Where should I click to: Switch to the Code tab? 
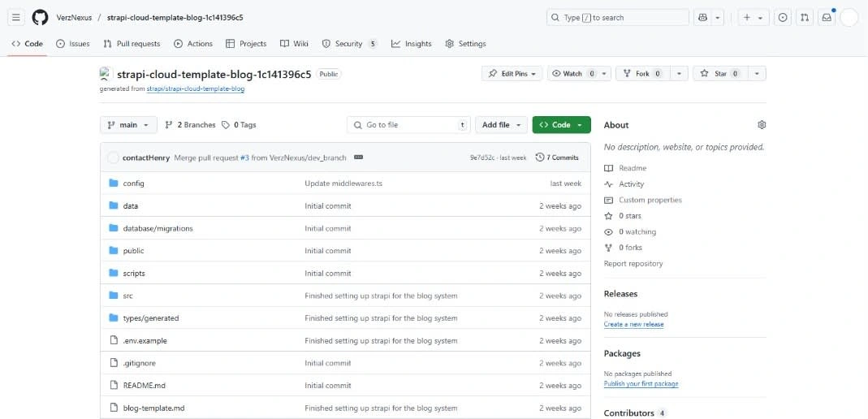tap(27, 44)
